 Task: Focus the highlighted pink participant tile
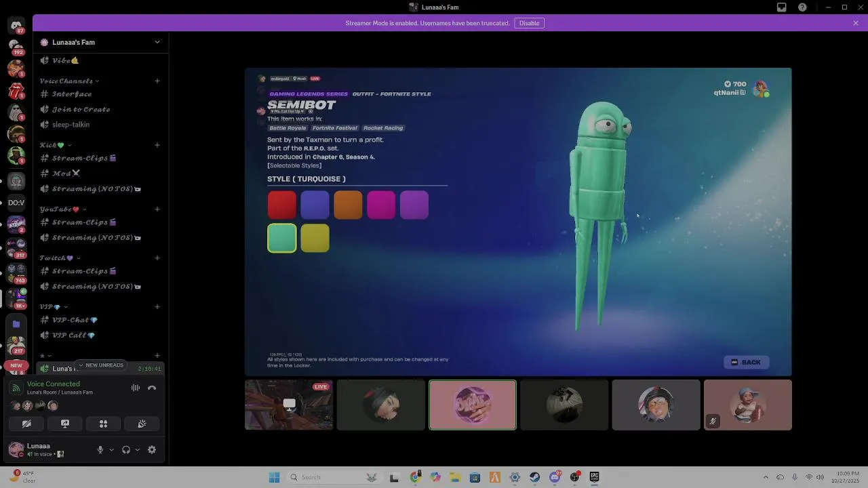click(473, 405)
